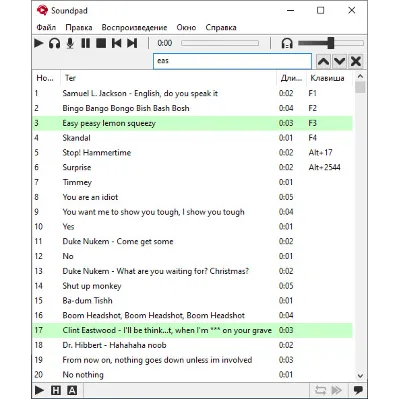Sort by the Тег column header
Screen dimensions: 400x400
coord(168,78)
